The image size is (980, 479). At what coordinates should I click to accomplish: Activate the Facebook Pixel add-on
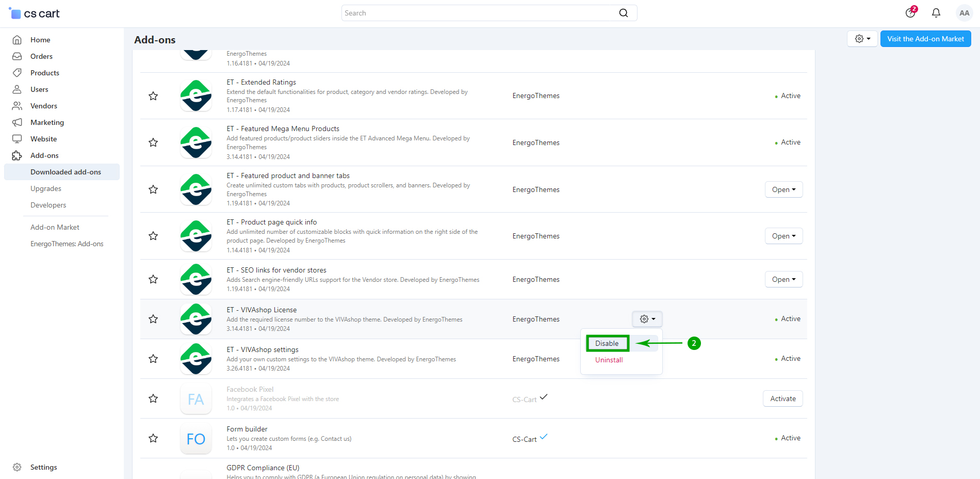782,398
